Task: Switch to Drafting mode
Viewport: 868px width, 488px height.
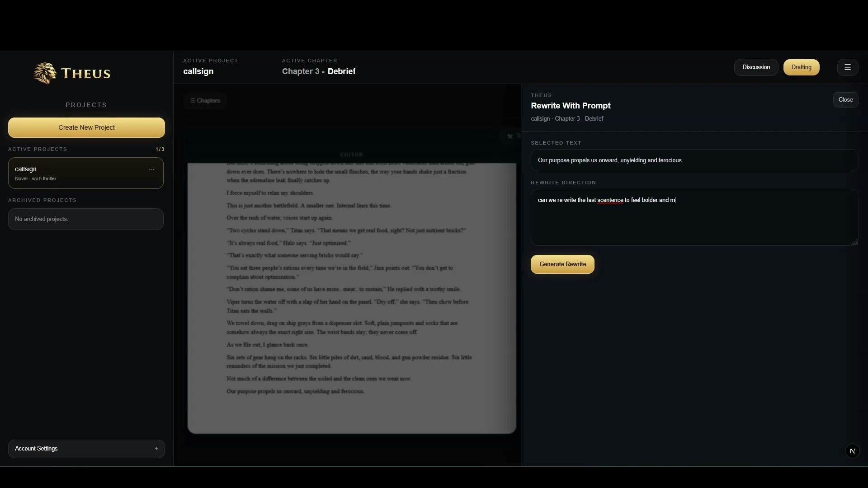Action: coord(801,67)
